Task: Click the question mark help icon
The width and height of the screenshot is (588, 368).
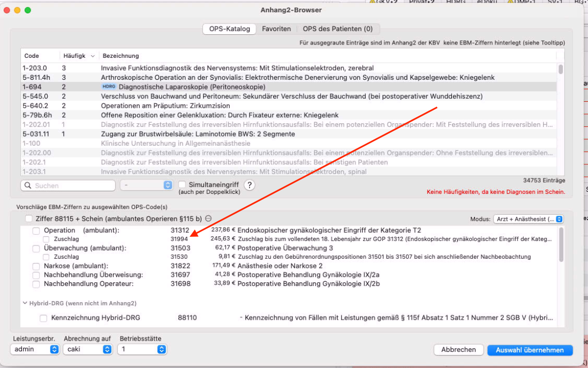Action: pyautogui.click(x=250, y=185)
